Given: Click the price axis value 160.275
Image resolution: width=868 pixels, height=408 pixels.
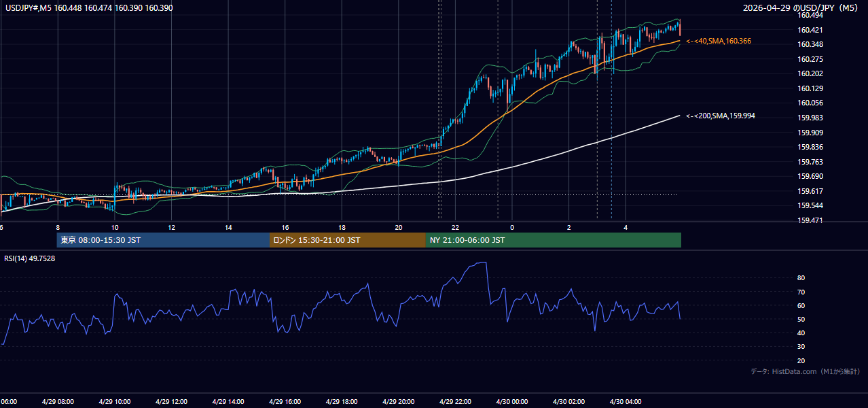Looking at the screenshot, I should [810, 59].
